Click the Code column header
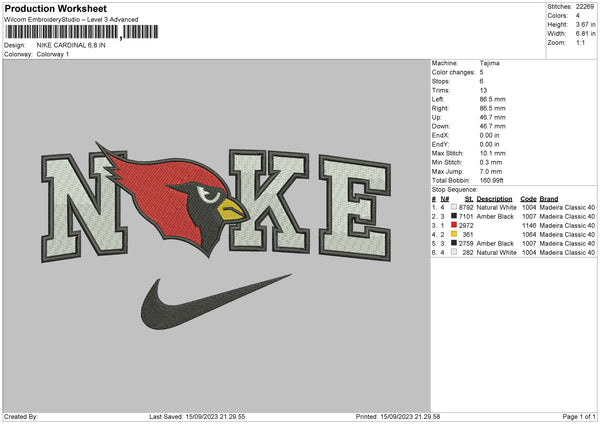Image resolution: width=600 pixels, height=424 pixels. click(x=528, y=199)
